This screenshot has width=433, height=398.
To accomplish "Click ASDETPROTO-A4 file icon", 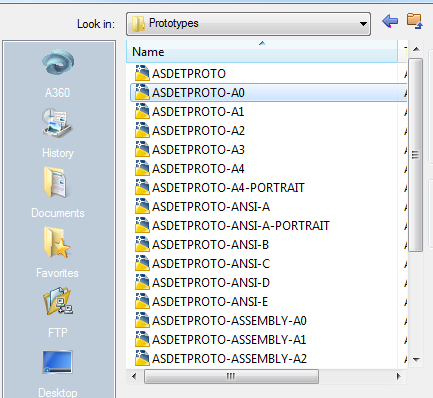I will pyautogui.click(x=142, y=168).
